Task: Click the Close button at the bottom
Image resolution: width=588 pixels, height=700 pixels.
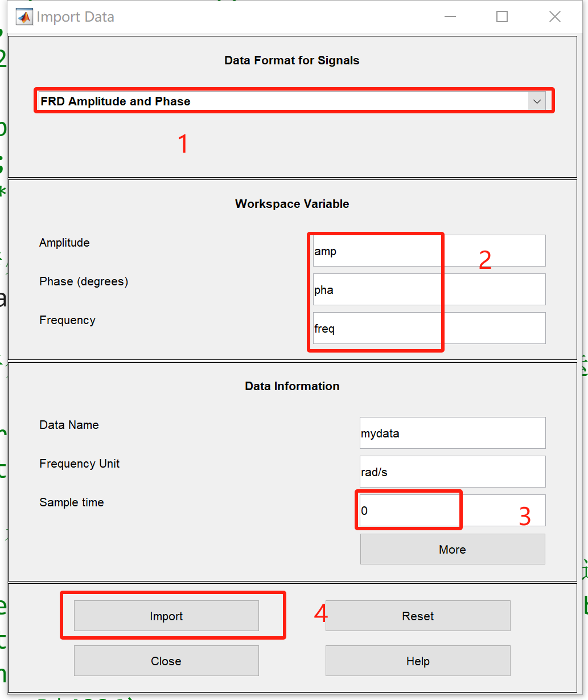Action: [x=166, y=661]
